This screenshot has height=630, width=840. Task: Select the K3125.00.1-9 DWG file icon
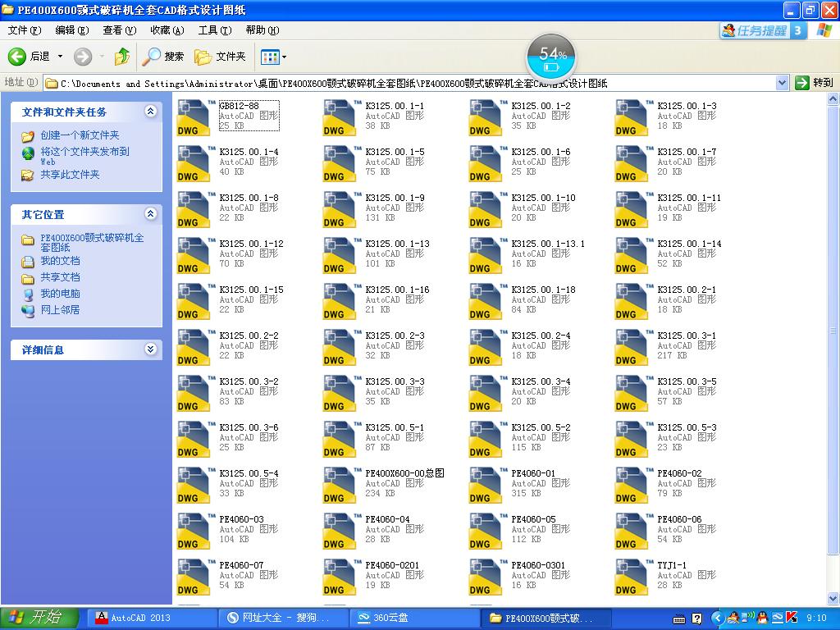coord(340,209)
